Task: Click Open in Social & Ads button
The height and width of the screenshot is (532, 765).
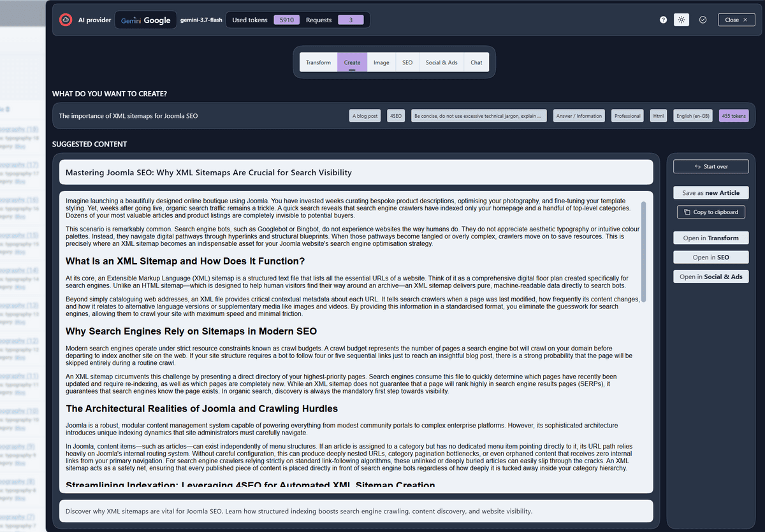Action: (711, 277)
